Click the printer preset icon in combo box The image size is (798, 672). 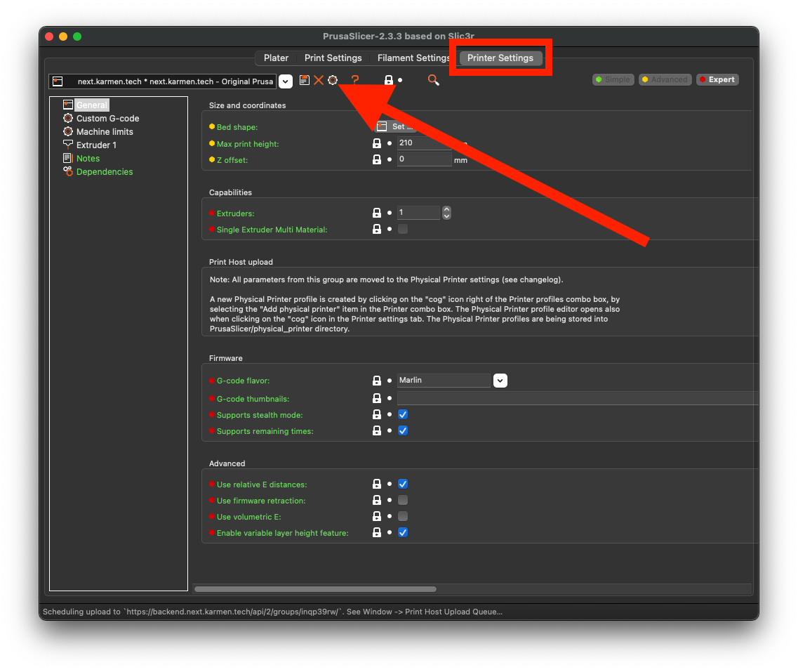coord(58,81)
